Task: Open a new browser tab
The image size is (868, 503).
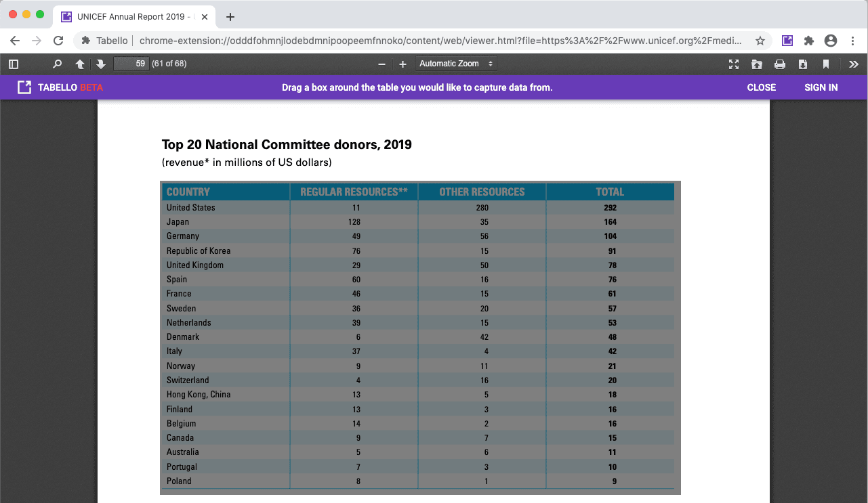Action: (x=230, y=17)
